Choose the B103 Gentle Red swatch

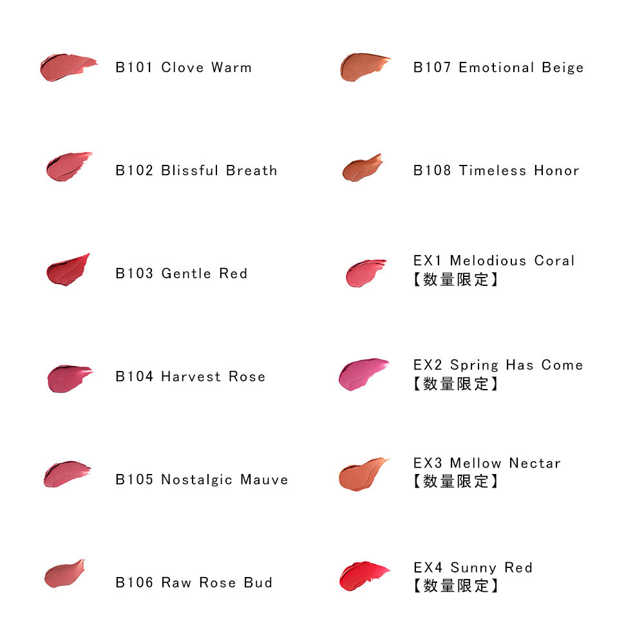68,269
